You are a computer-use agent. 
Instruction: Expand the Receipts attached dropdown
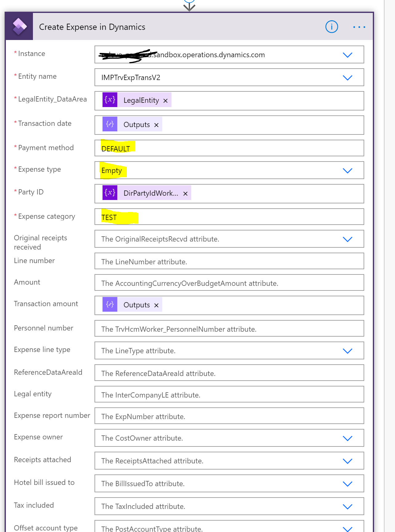pos(348,461)
